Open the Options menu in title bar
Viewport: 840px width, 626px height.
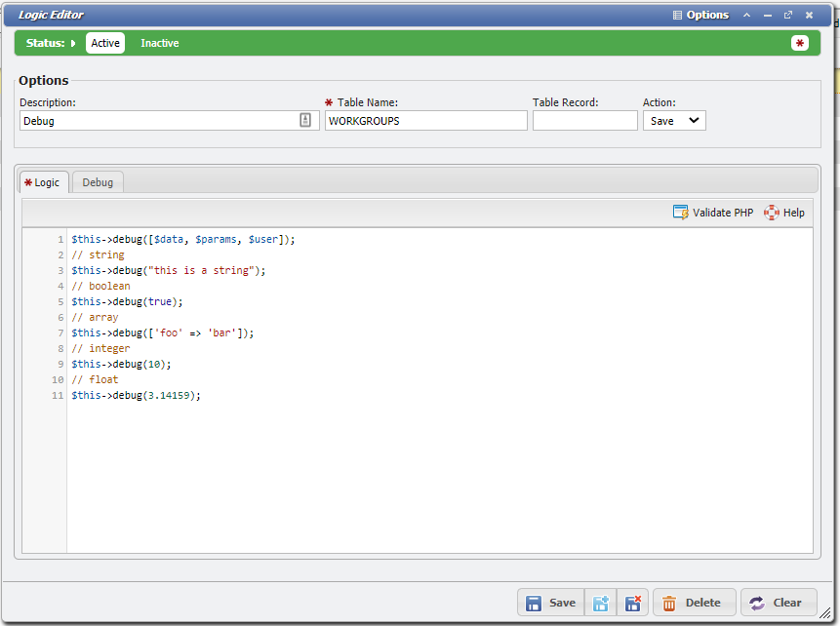700,15
